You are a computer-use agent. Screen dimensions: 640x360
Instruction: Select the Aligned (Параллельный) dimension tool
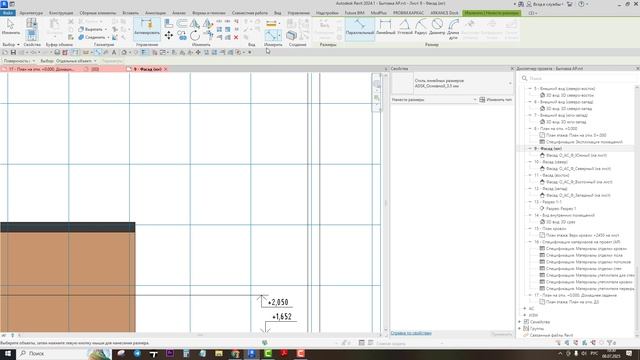[360, 28]
